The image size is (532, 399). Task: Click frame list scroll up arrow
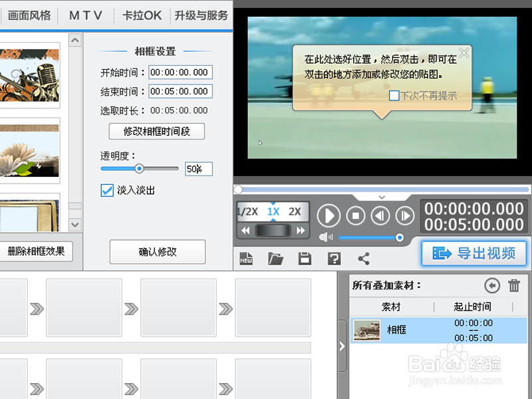[x=75, y=41]
